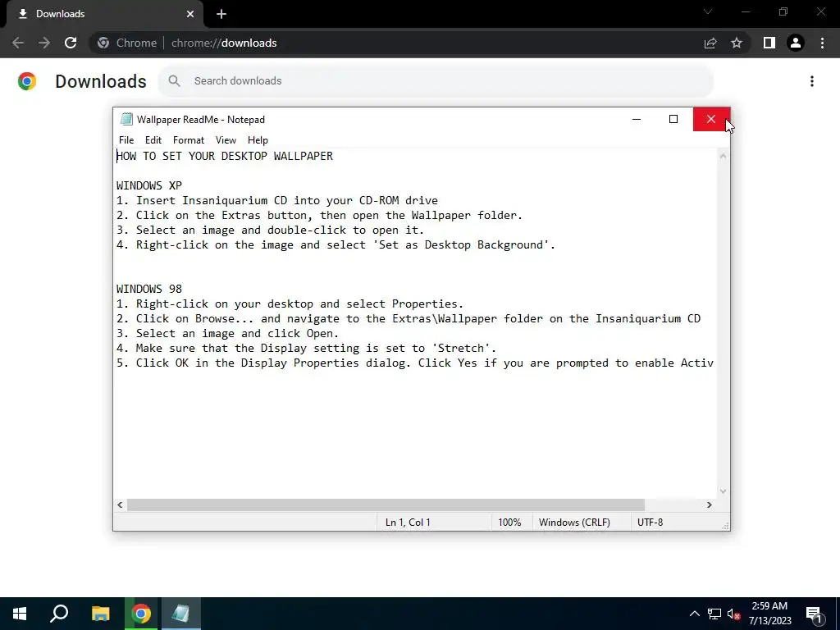Click the Notepad title bar icon
This screenshot has height=630, width=840.
tap(126, 119)
